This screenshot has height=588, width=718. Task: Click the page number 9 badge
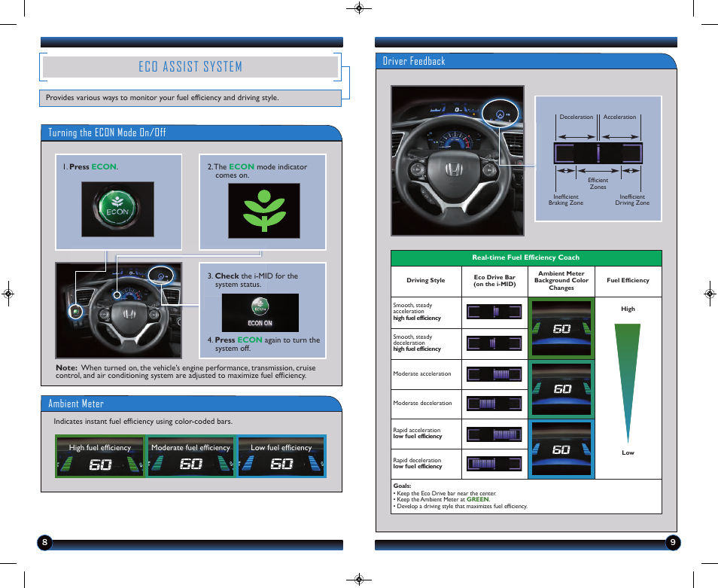click(673, 543)
